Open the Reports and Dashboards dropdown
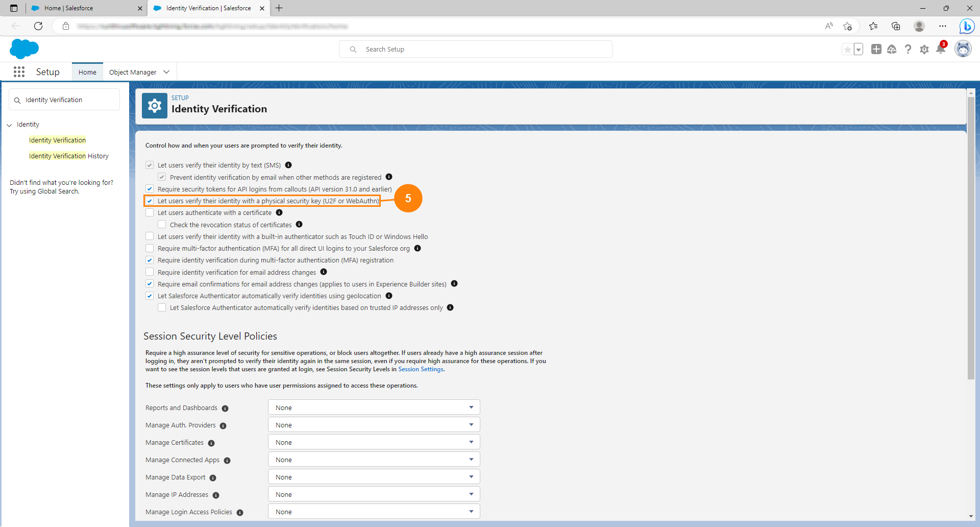Viewport: 980px width, 527px height. click(x=374, y=408)
